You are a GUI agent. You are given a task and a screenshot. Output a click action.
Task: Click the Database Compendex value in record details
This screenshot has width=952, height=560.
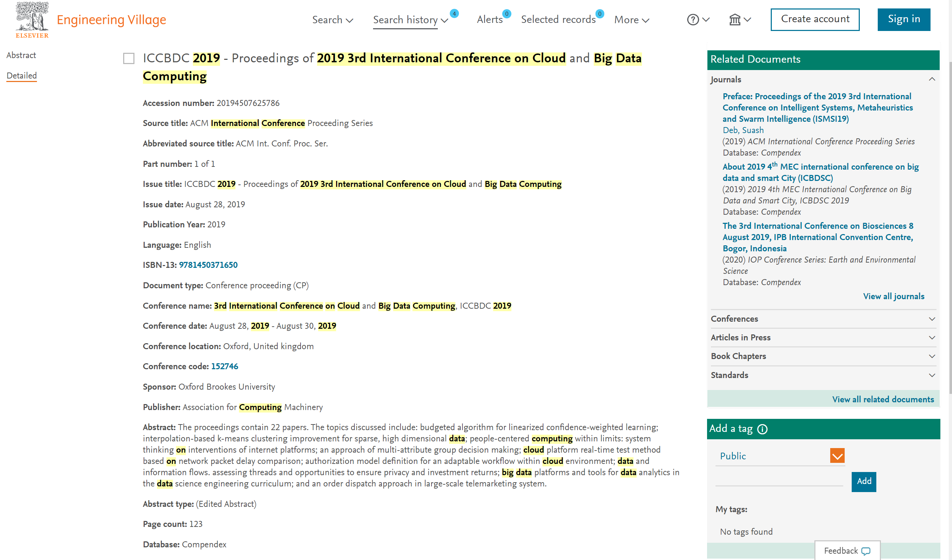point(204,545)
